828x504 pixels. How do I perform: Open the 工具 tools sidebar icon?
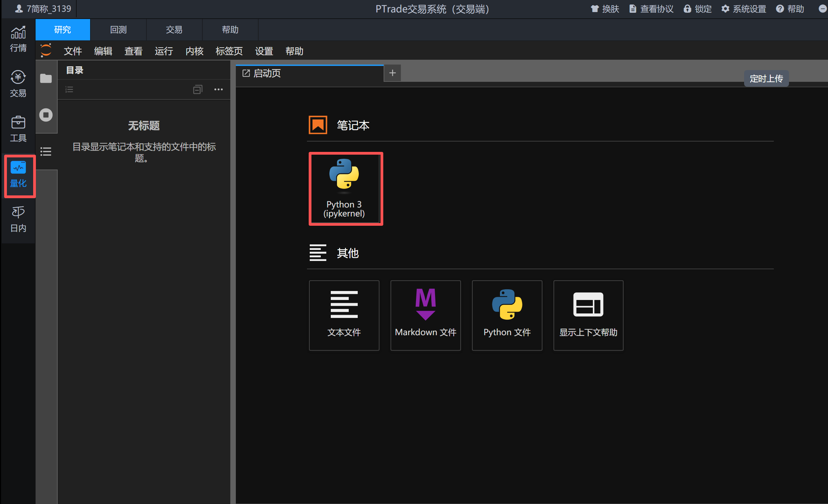[x=18, y=129]
